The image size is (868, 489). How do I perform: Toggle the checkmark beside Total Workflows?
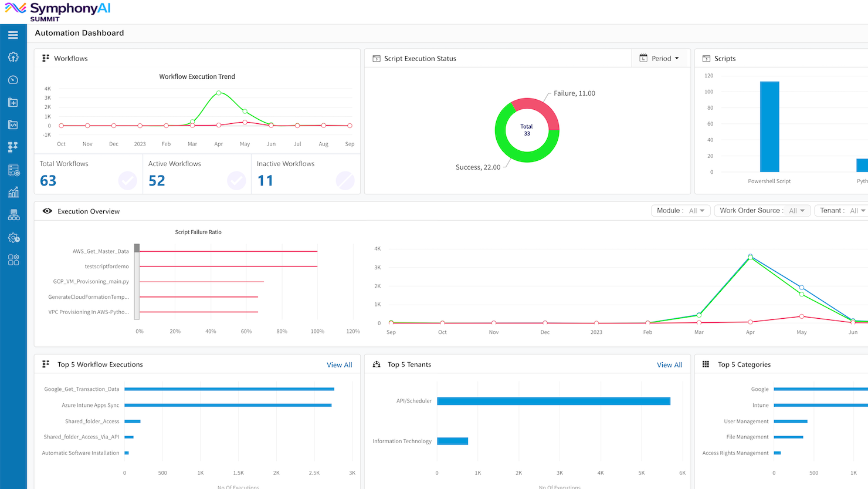coord(128,181)
